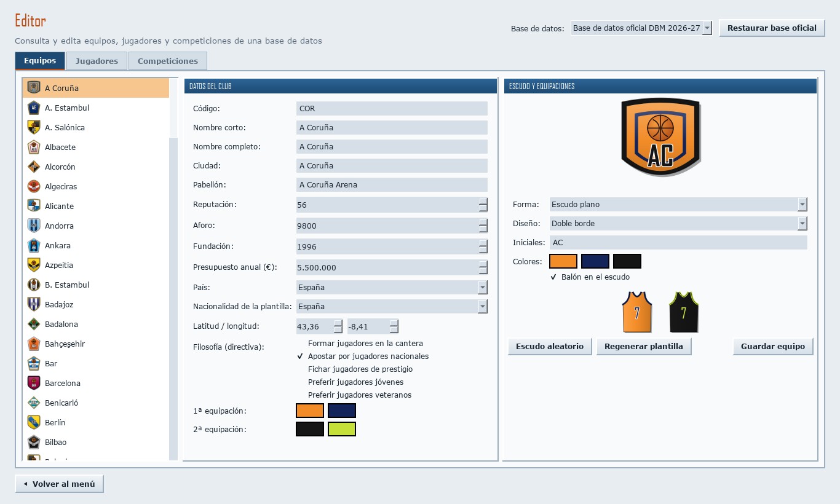Click the Reputación stepper control
Viewport: 840px width, 504px height.
click(x=483, y=205)
